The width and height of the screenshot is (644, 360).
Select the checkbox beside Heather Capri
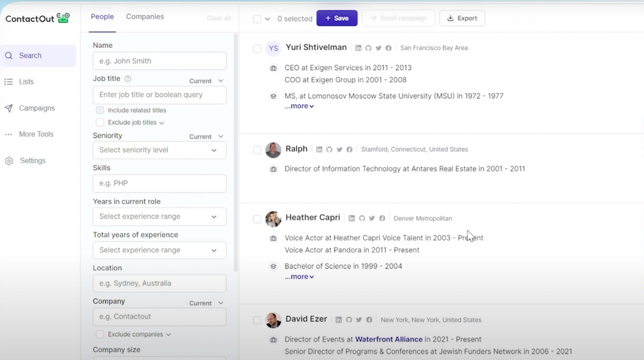[257, 219]
